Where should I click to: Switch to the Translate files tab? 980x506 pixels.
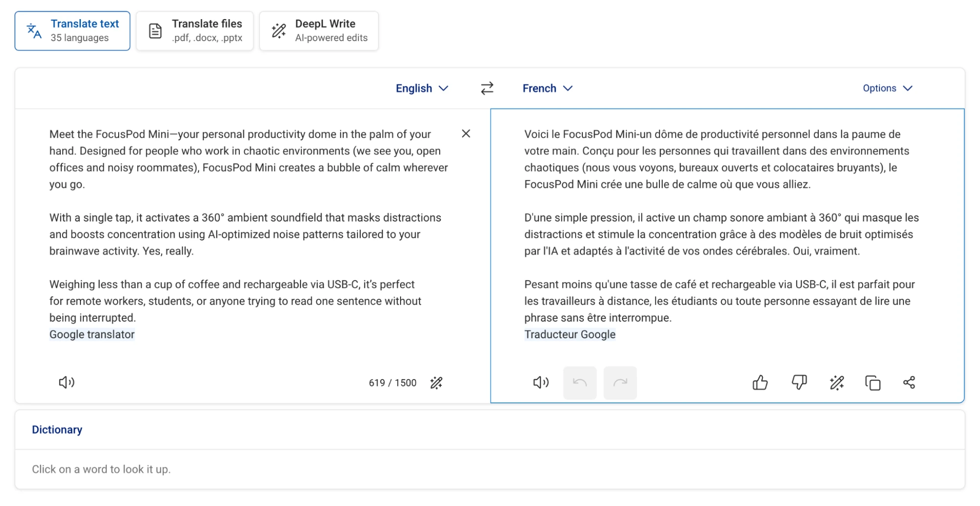tap(195, 31)
